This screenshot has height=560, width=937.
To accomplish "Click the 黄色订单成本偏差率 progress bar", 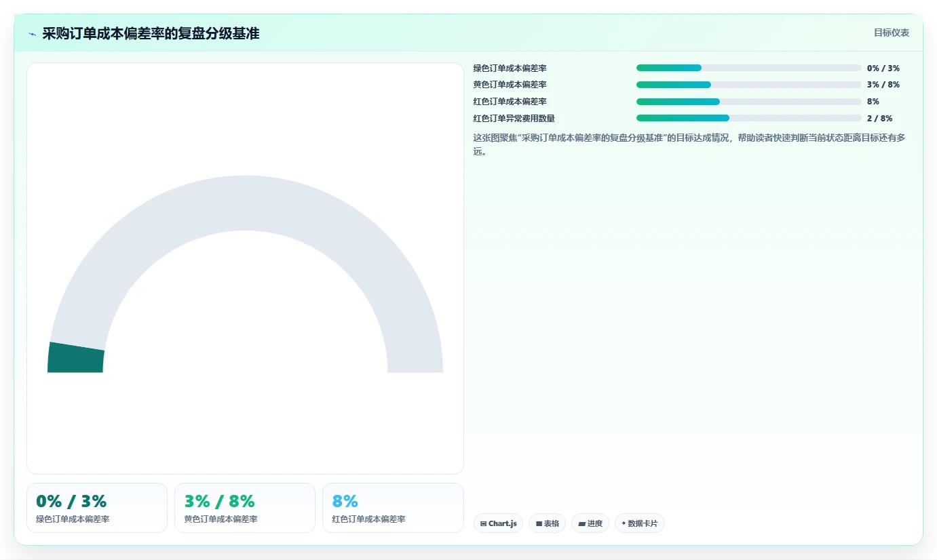I will pos(749,85).
